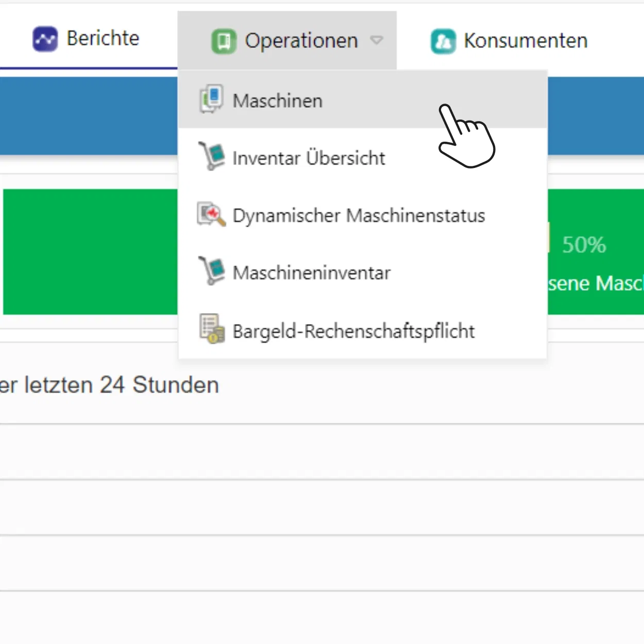Click the Maschineninventar cart icon

click(x=212, y=271)
